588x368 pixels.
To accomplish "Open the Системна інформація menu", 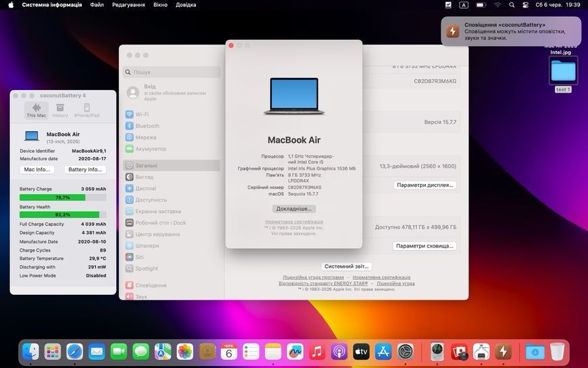I will [x=52, y=5].
